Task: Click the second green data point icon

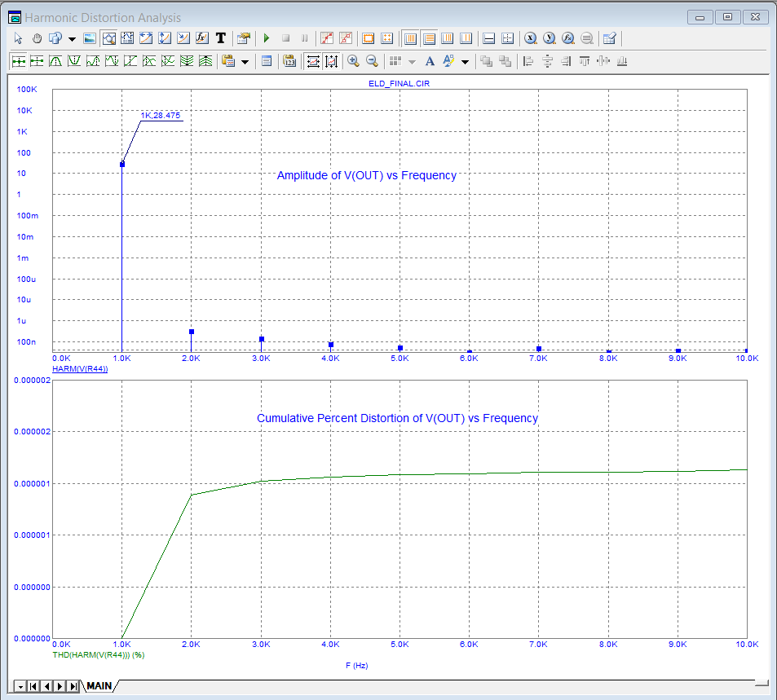Action: pyautogui.click(x=38, y=61)
